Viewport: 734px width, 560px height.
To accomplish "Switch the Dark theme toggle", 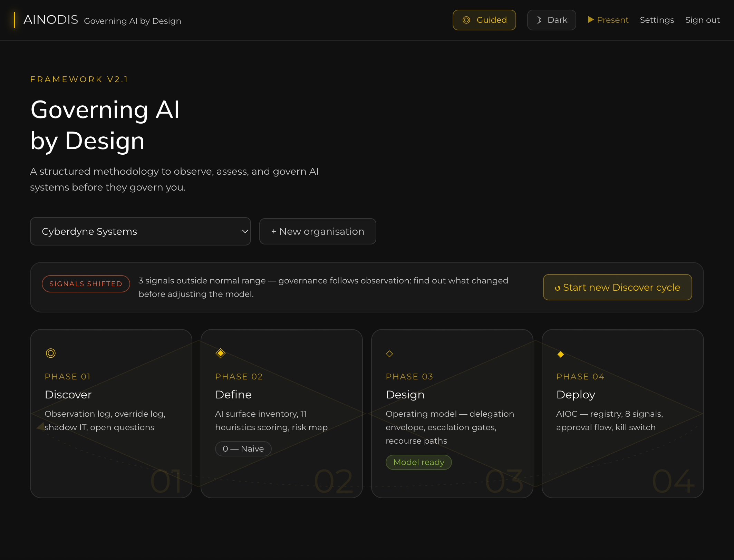I will coord(551,20).
